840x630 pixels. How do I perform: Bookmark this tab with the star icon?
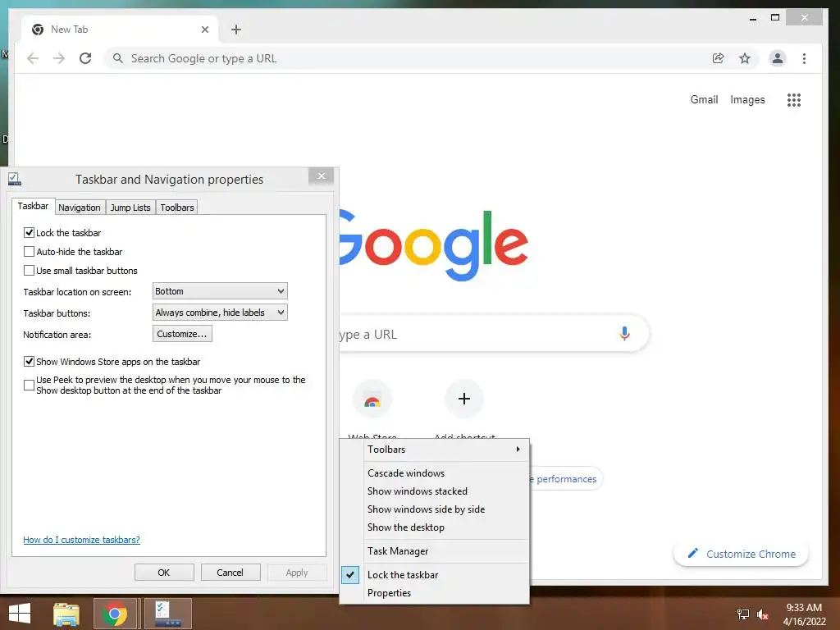(745, 58)
